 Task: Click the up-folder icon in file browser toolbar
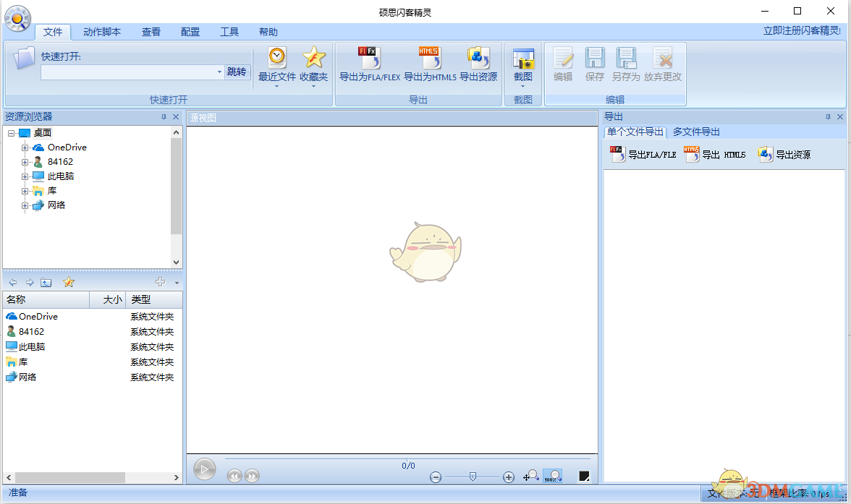(46, 282)
